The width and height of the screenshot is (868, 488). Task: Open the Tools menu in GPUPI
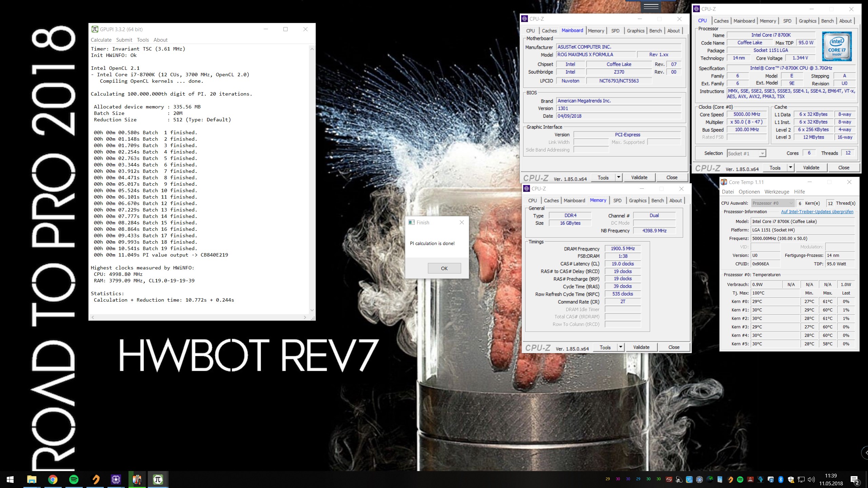pos(143,40)
